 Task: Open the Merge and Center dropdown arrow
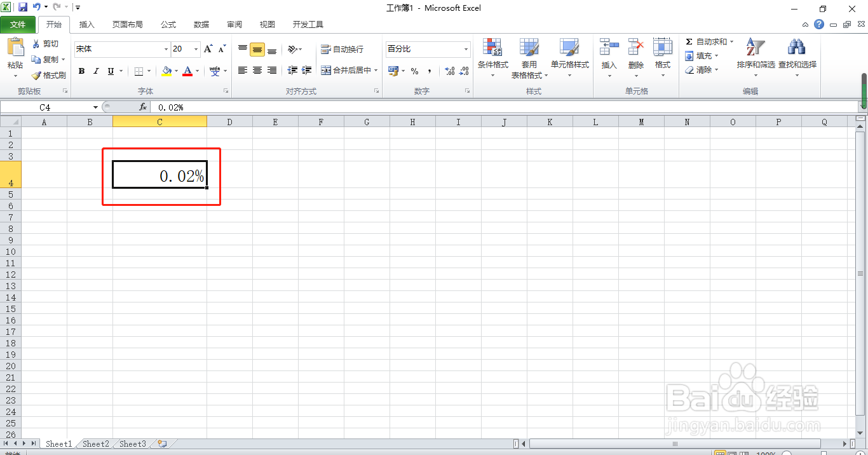point(376,71)
